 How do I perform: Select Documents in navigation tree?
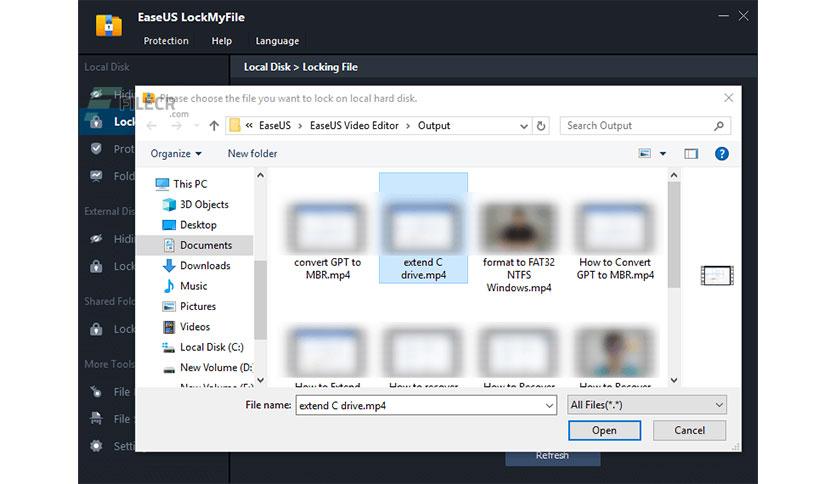(197, 245)
